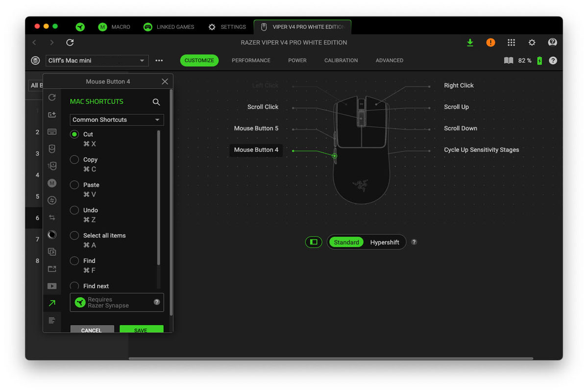Image resolution: width=588 pixels, height=392 pixels.
Task: Click the stacked layers profile icon
Action: coord(35,60)
